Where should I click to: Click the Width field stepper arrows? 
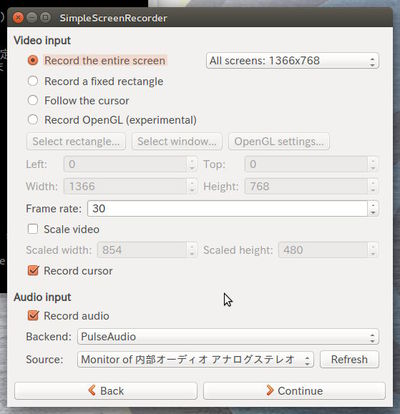pyautogui.click(x=192, y=186)
